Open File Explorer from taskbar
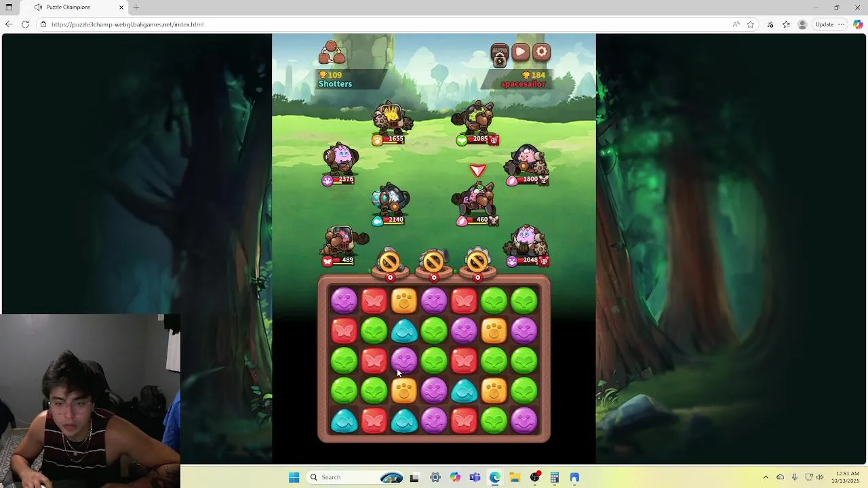Viewport: 868px width, 488px height. pos(515,477)
